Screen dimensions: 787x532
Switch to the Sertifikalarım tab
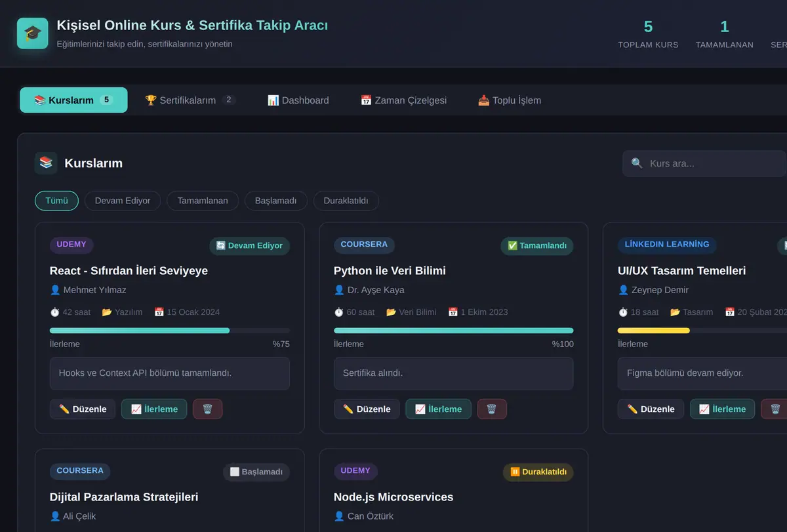click(x=190, y=100)
